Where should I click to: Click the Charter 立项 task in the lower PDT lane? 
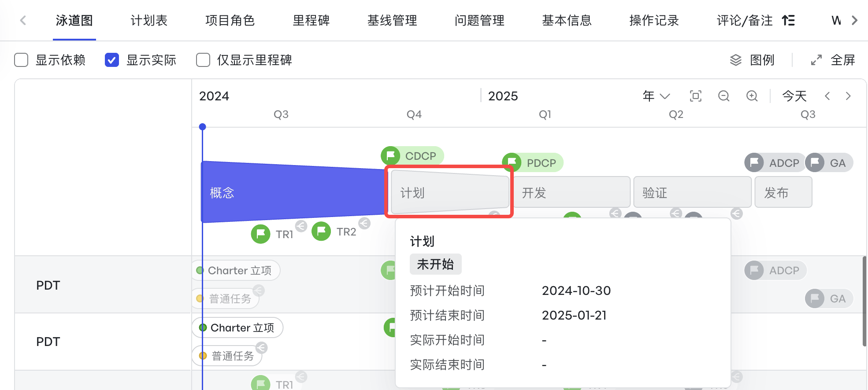click(x=237, y=327)
